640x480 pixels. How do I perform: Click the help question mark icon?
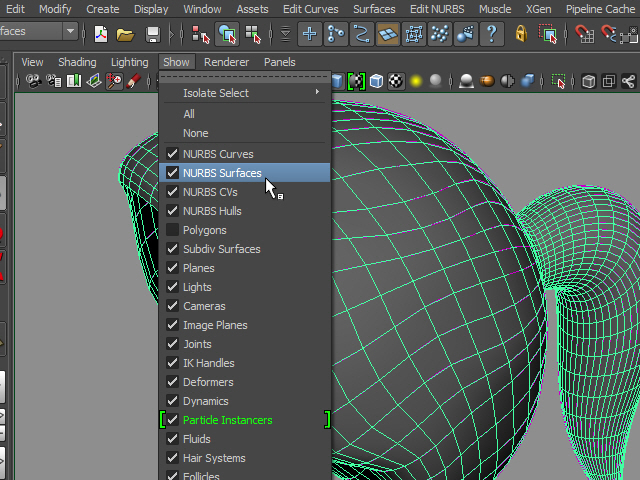click(492, 34)
